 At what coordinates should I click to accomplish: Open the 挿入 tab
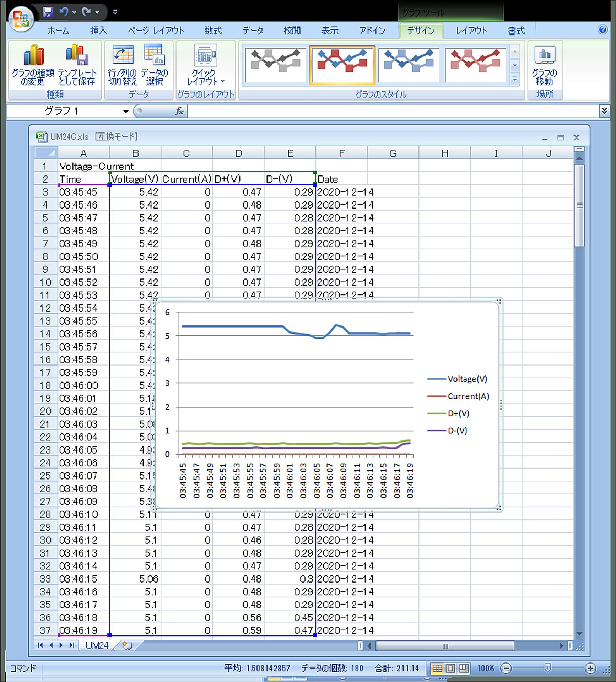coord(99,31)
